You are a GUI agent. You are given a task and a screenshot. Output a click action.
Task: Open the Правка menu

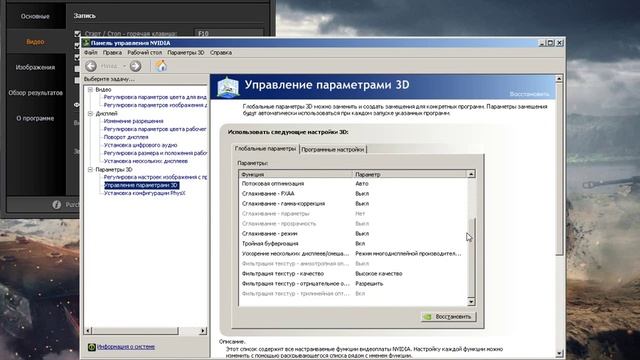click(112, 53)
